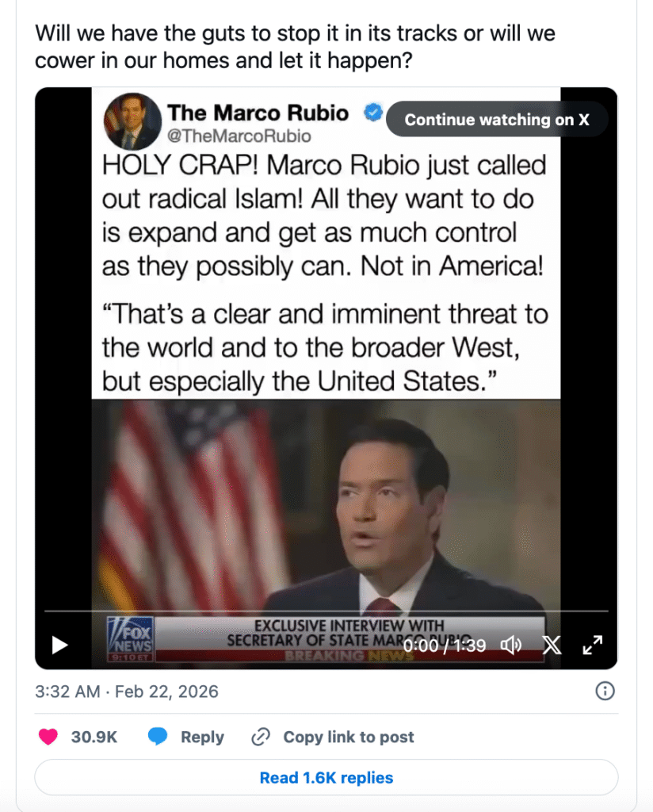653x812 pixels.
Task: Click the @TheMarcoRubio handle
Action: click(x=239, y=136)
